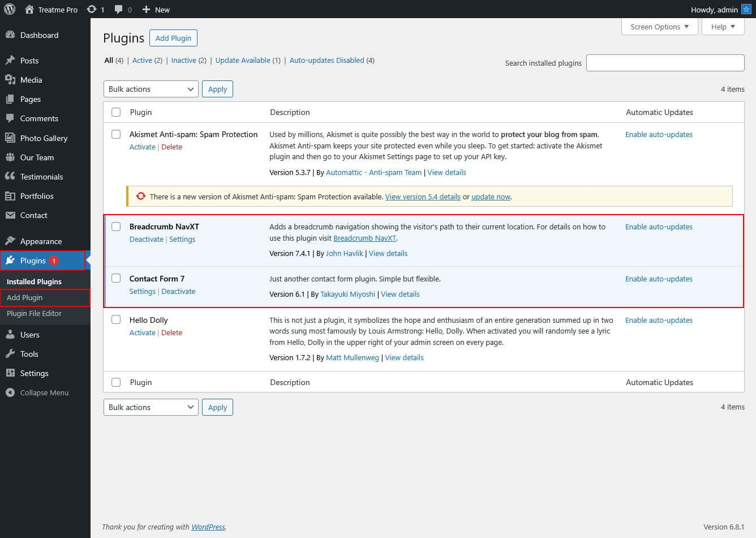
Task: Filter plugins by Inactive
Action: point(184,60)
